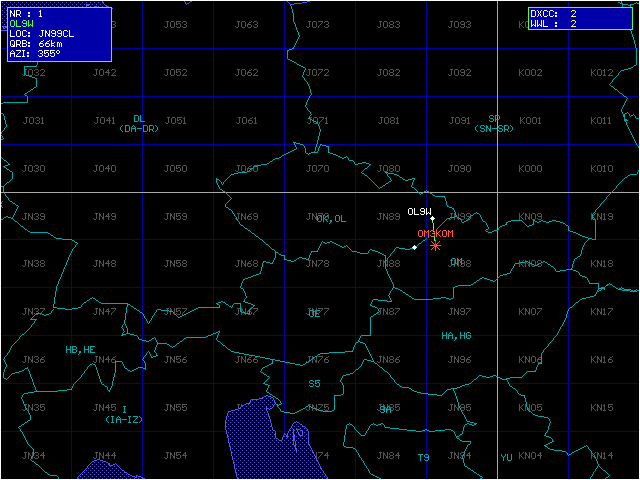Click the white diamond marker near JN88

pos(414,247)
